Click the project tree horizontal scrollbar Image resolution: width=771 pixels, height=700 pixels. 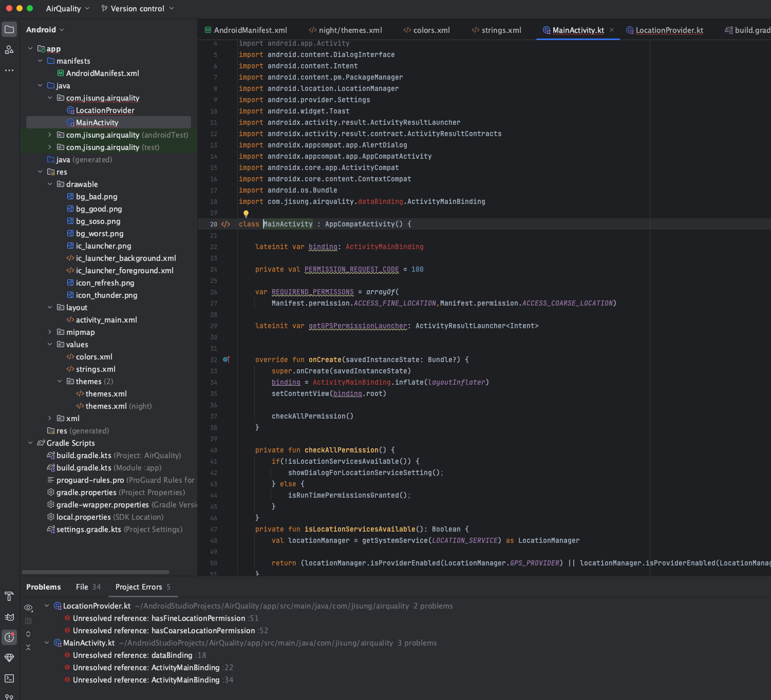(x=96, y=572)
